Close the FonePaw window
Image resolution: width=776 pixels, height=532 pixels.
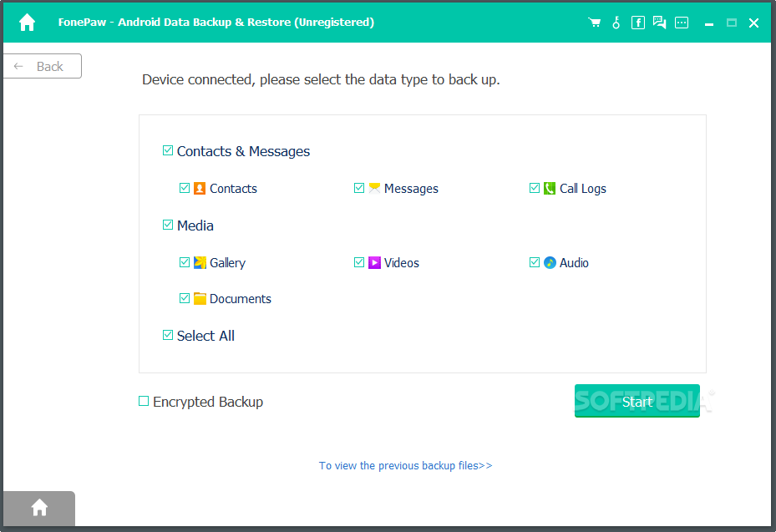pos(753,23)
